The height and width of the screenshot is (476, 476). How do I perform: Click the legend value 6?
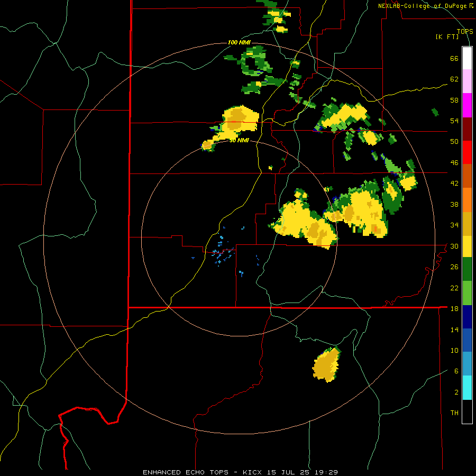456,371
